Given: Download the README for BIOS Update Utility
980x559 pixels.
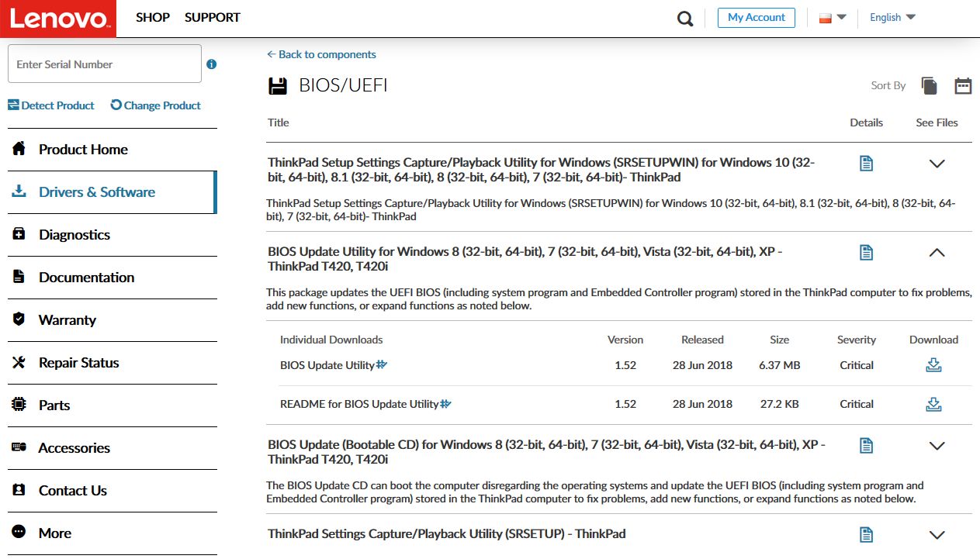Looking at the screenshot, I should pos(934,404).
